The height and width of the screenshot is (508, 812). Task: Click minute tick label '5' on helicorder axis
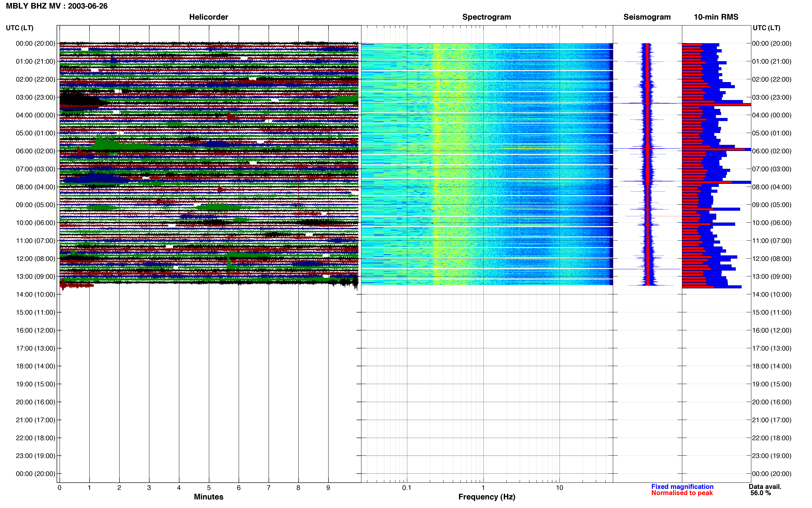click(209, 488)
